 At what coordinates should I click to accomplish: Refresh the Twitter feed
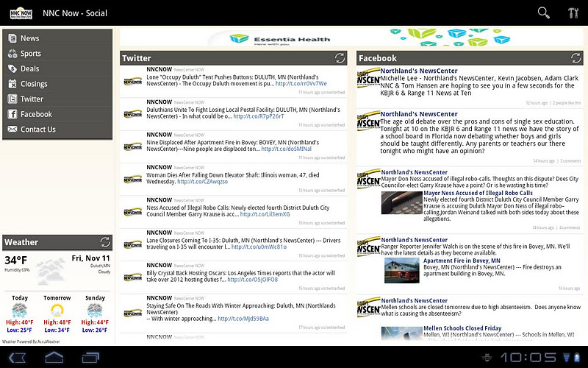click(340, 58)
